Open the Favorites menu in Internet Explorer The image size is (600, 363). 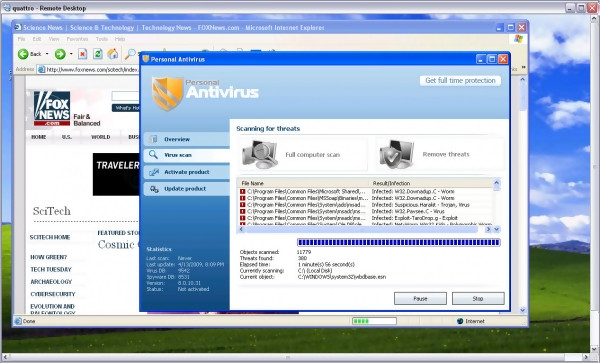pos(77,39)
